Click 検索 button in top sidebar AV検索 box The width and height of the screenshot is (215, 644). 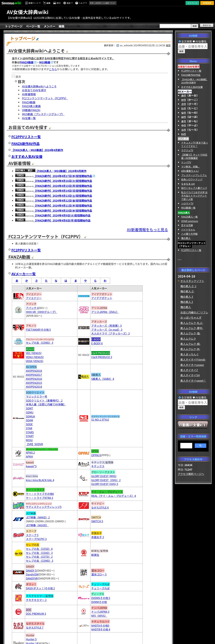pyautogui.click(x=182, y=51)
